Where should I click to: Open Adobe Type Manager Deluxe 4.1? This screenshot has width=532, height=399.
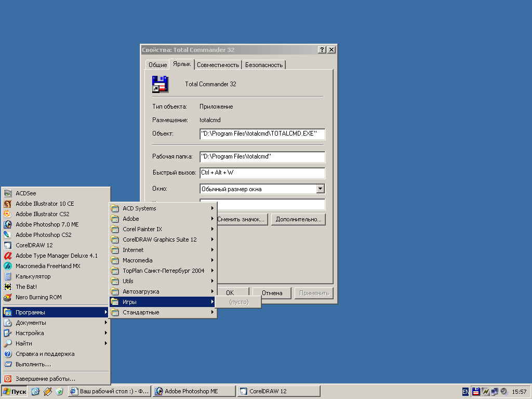tap(56, 256)
